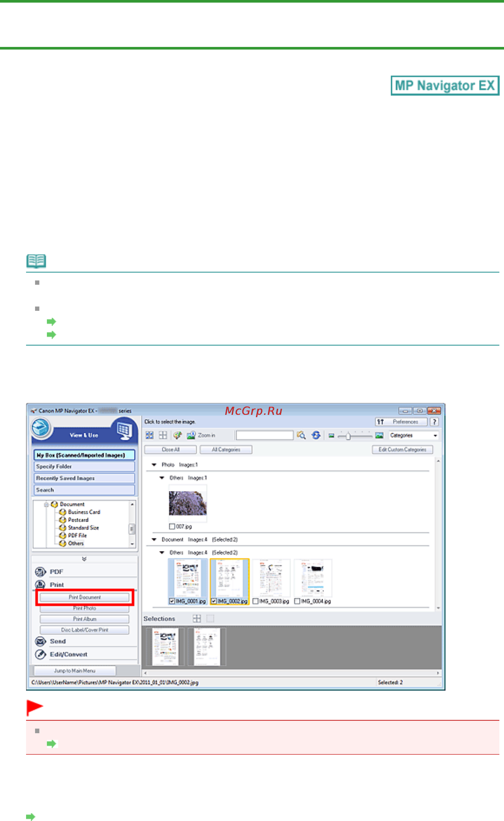Click the Edit/Convert pencil icon
The width and height of the screenshot is (504, 821).
pyautogui.click(x=40, y=654)
